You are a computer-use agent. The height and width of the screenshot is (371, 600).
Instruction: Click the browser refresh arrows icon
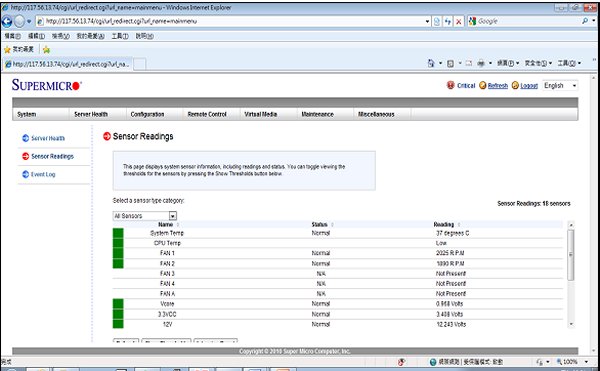(x=448, y=21)
